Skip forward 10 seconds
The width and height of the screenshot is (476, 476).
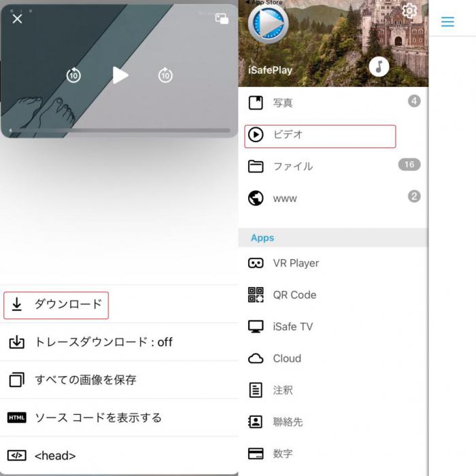pyautogui.click(x=165, y=75)
